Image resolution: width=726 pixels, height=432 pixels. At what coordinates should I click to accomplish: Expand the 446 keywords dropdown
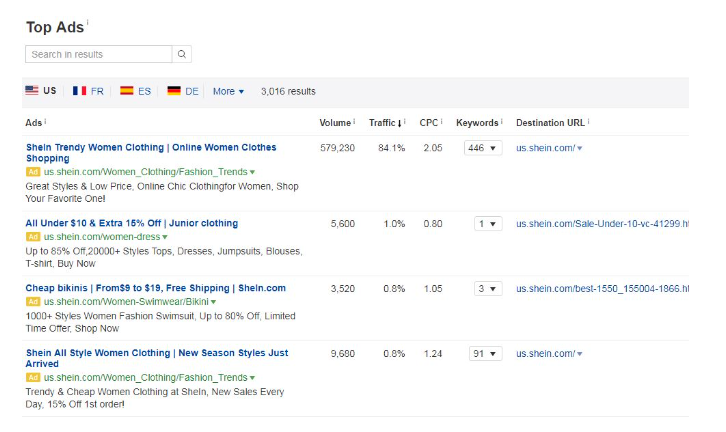pyautogui.click(x=483, y=148)
